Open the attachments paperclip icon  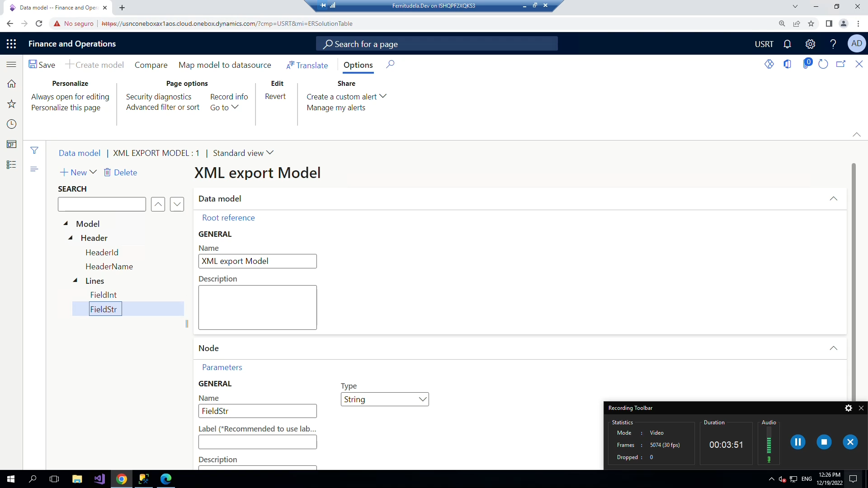click(x=808, y=64)
